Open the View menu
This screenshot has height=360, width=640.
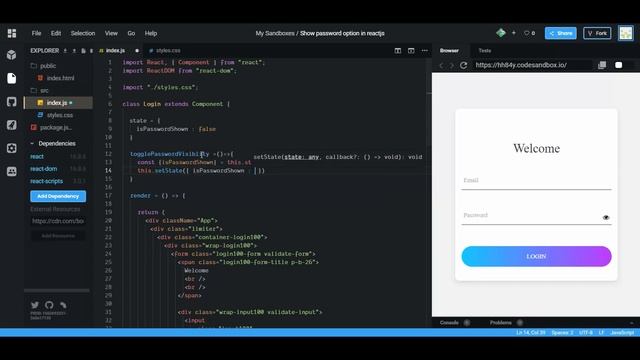pos(111,33)
